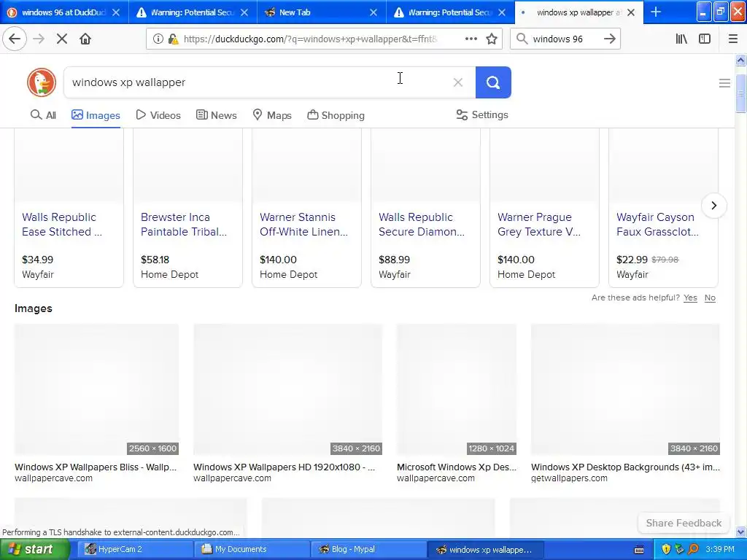Screen dimensions: 747x560
Task: Advance the shopping carousel with the right chevron
Action: pos(713,205)
